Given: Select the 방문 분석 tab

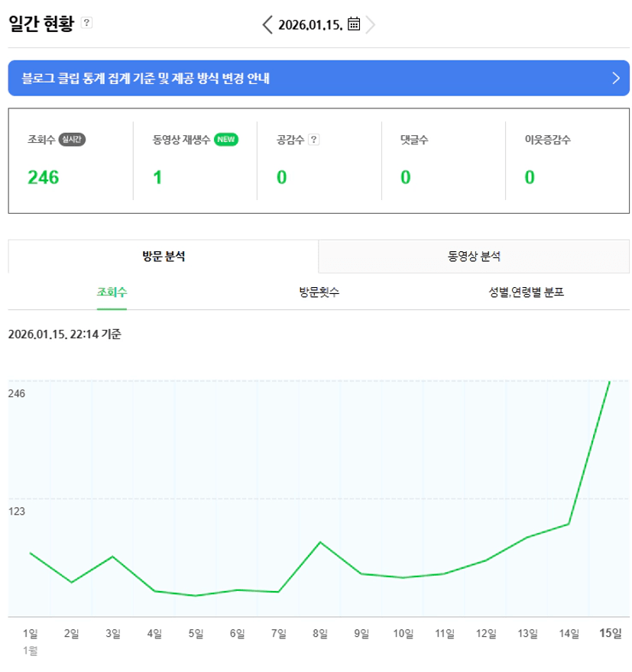Looking at the screenshot, I should pyautogui.click(x=164, y=257).
